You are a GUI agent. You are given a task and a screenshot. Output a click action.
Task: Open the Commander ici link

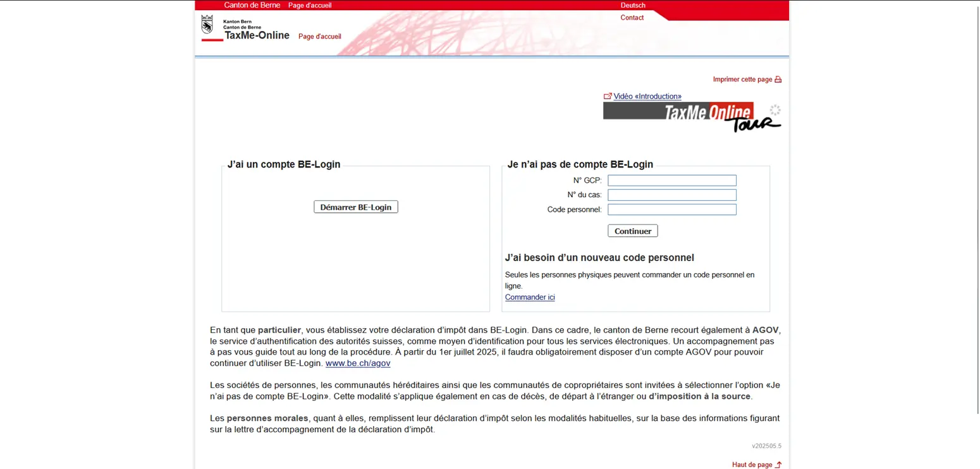click(530, 297)
